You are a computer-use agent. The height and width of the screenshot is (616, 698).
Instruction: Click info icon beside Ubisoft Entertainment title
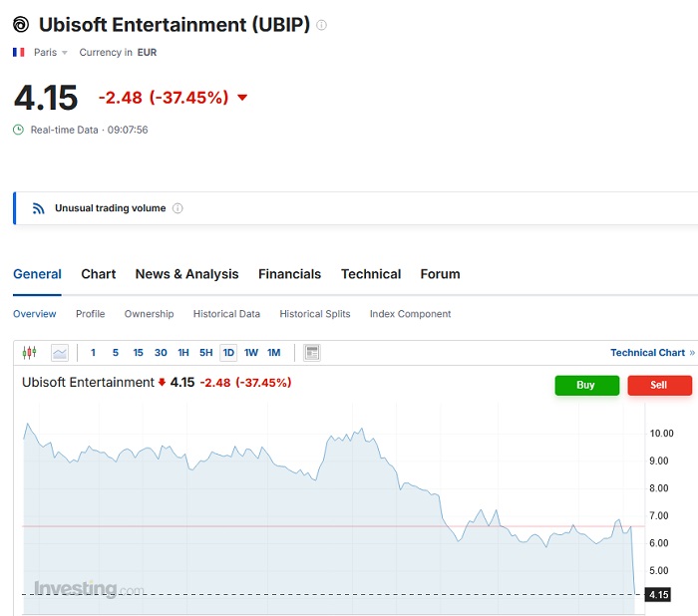[321, 25]
